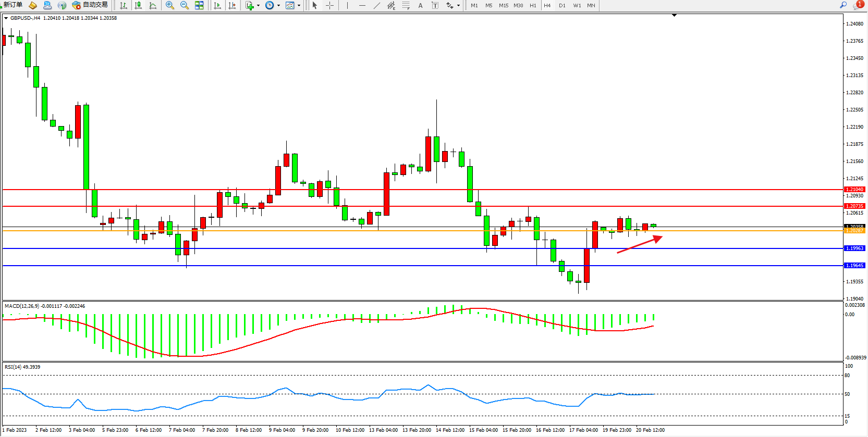
Task: Select the Fibonacci retracement tool
Action: [x=406, y=5]
